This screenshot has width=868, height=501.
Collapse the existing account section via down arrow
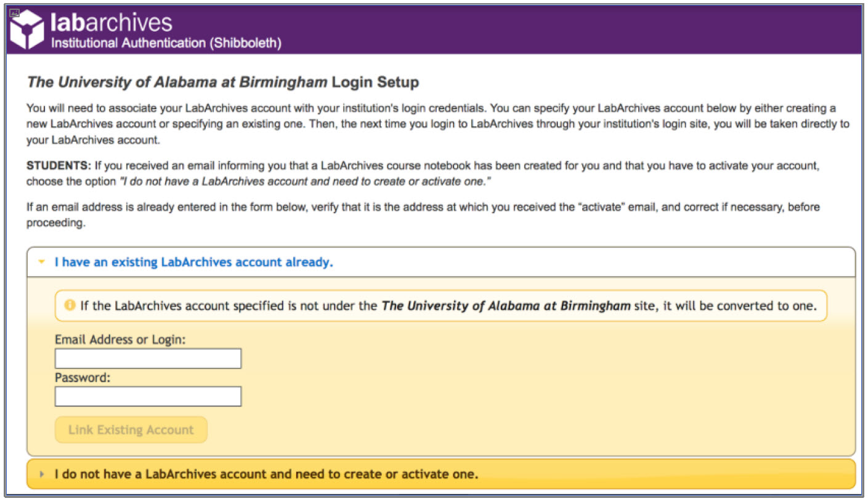41,262
